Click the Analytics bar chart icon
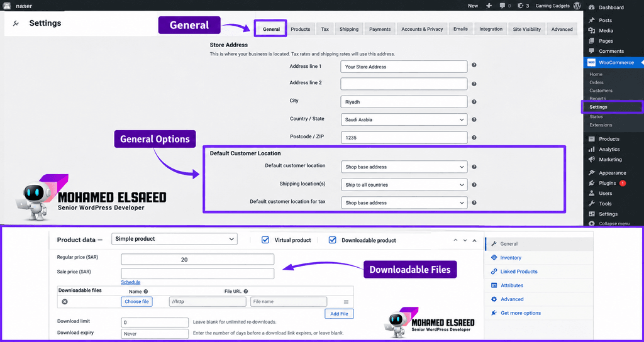644x342 pixels. 591,150
